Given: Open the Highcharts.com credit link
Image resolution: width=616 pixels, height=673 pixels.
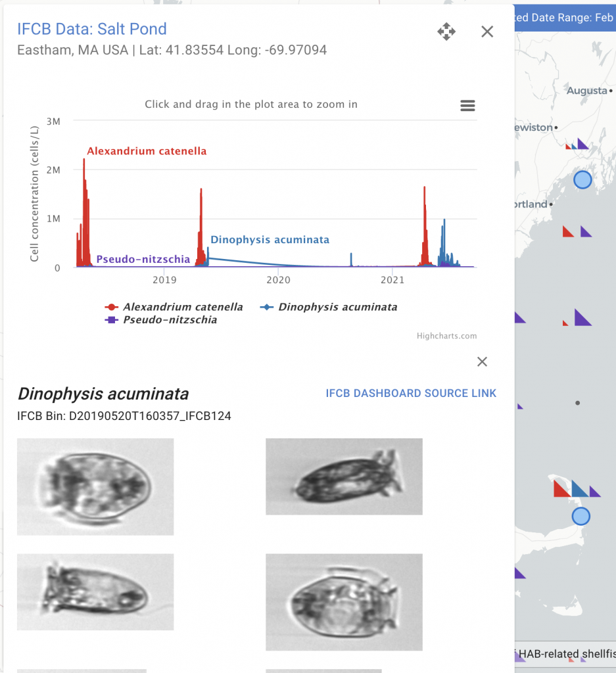Looking at the screenshot, I should (446, 336).
